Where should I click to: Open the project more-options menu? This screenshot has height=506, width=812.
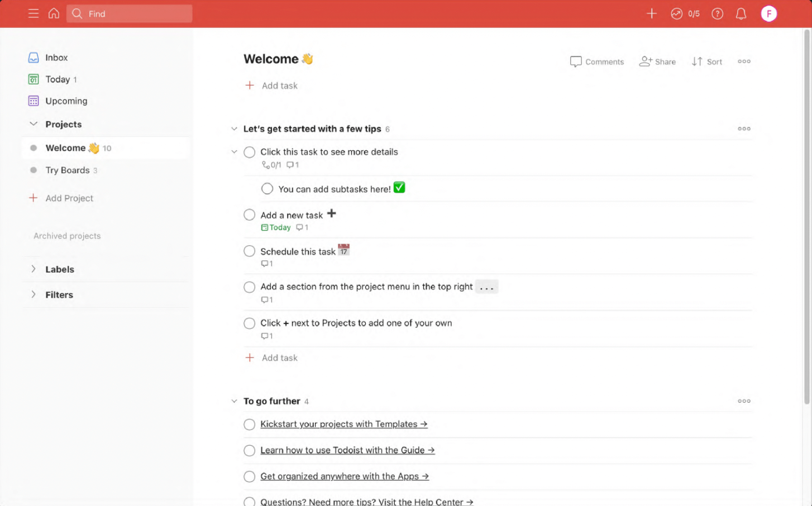[744, 61]
